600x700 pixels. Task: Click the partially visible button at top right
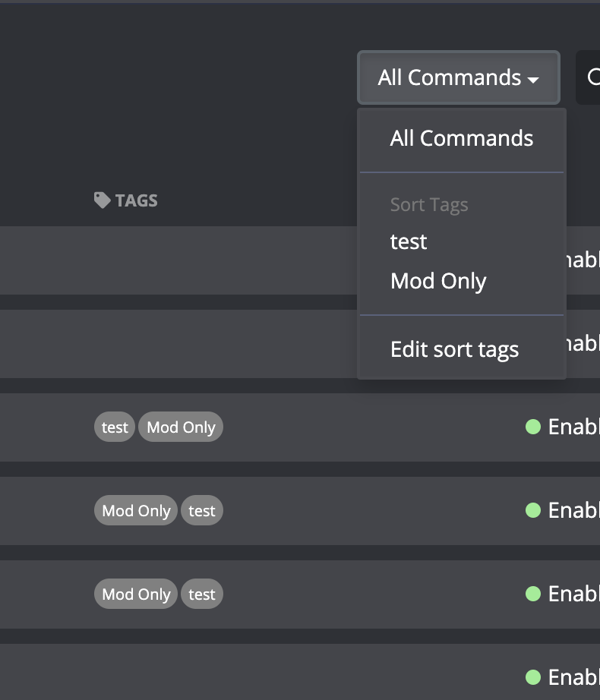591,77
